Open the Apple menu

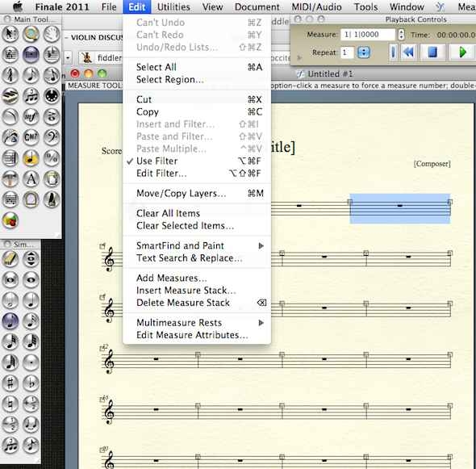tap(19, 6)
